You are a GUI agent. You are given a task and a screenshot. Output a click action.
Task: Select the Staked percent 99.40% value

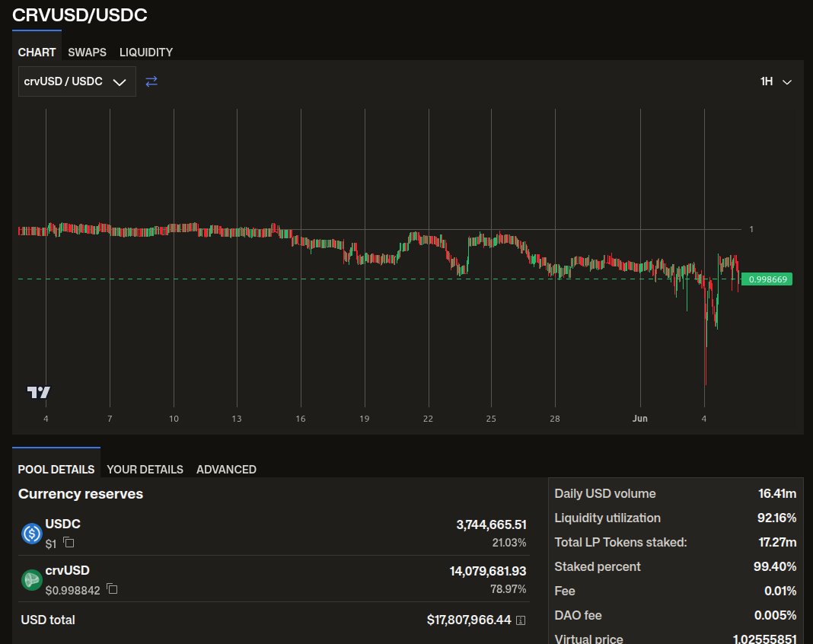click(x=775, y=567)
